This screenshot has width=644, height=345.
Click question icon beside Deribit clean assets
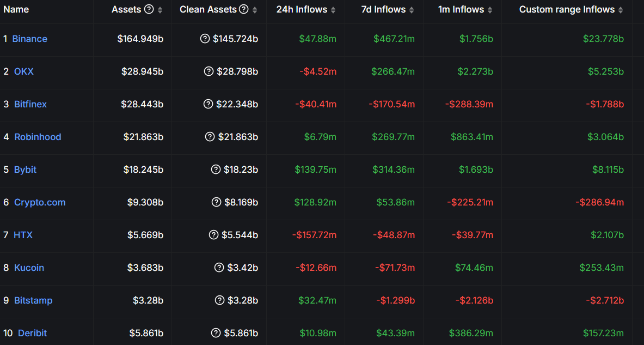(216, 333)
